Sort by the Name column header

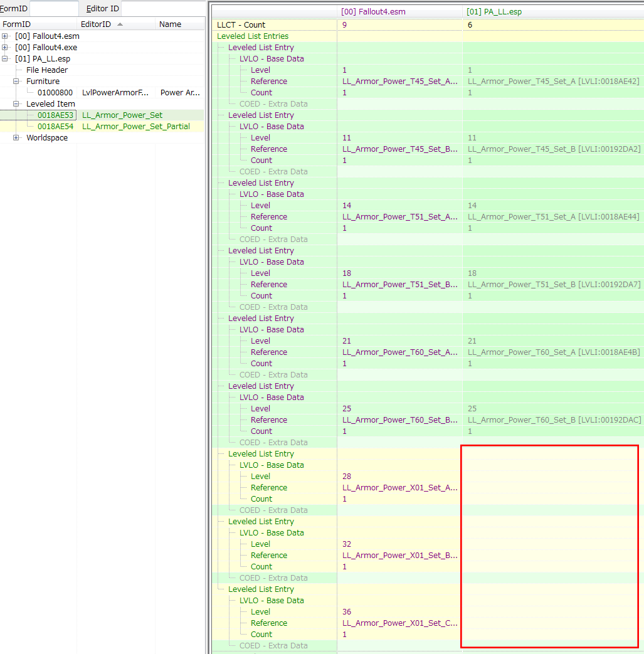point(180,24)
